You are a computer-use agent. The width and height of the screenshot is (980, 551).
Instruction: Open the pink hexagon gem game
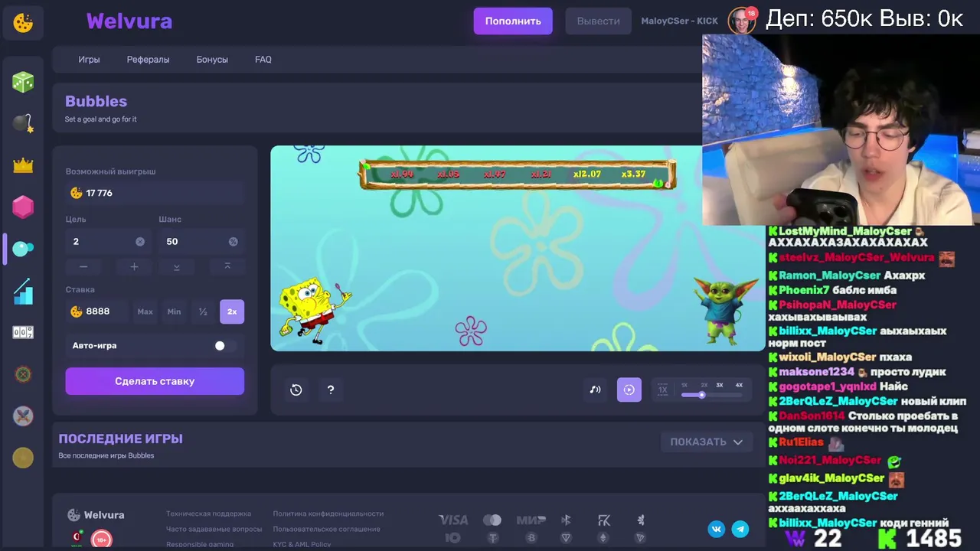(23, 207)
